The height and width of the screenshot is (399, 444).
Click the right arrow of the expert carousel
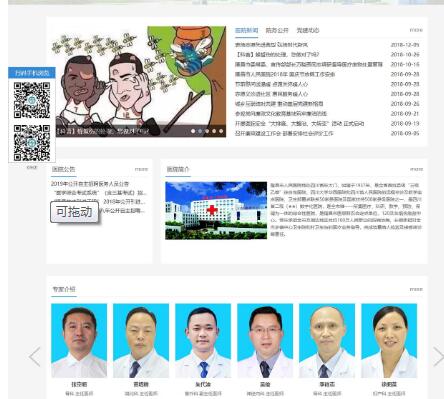pyautogui.click(x=438, y=357)
